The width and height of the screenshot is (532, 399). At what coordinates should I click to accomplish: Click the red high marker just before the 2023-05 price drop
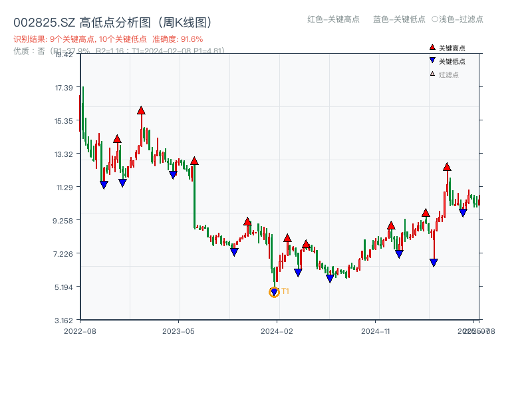pyautogui.click(x=194, y=161)
